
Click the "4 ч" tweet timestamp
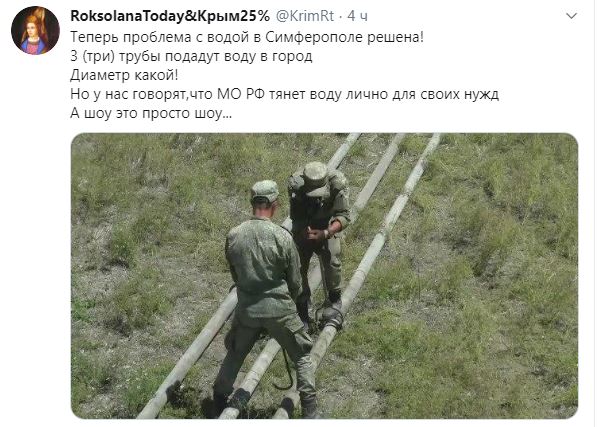click(357, 16)
